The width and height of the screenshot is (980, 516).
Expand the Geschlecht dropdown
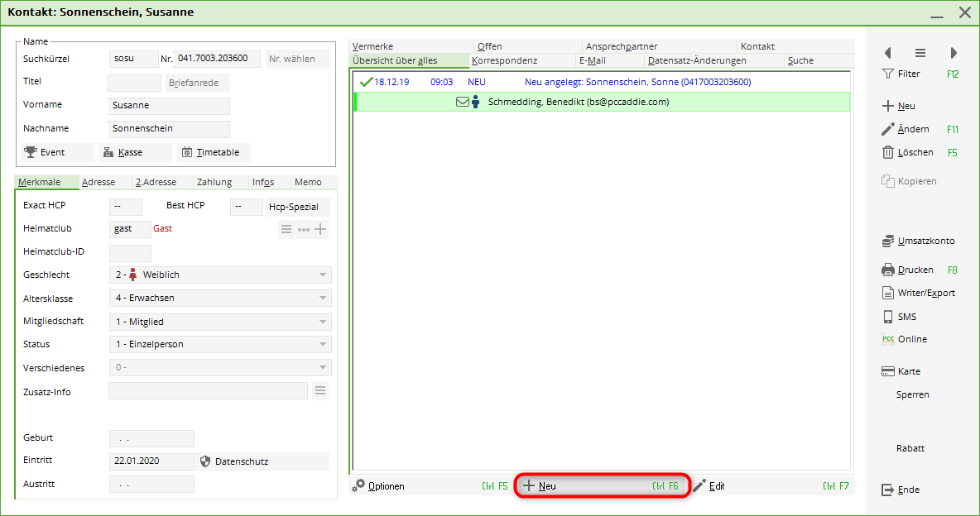click(x=322, y=275)
